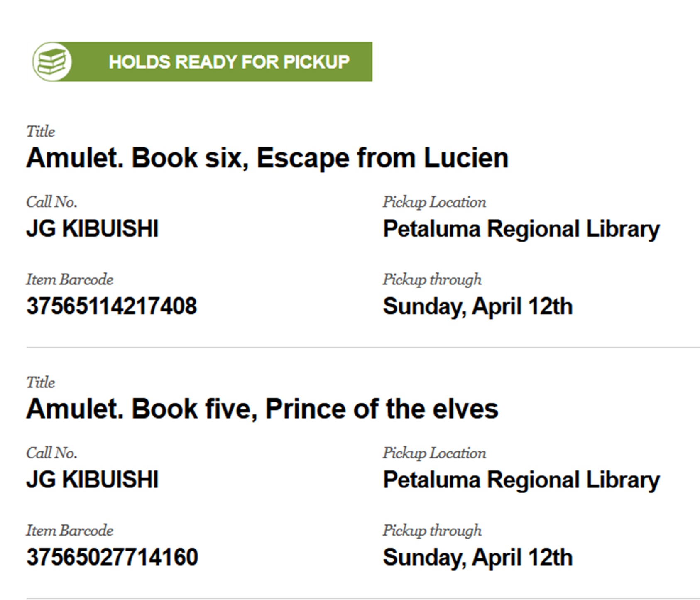Click the Item Barcode label for Book five

click(69, 530)
